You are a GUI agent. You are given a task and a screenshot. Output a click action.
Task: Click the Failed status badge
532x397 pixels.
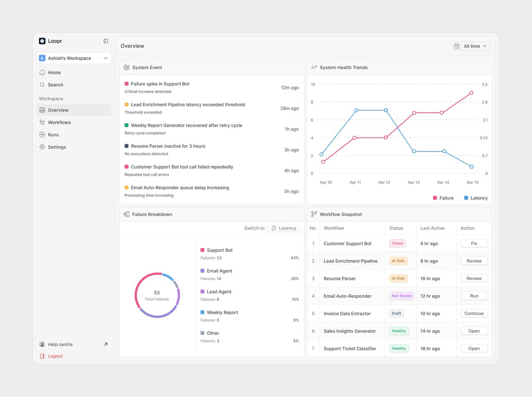397,243
